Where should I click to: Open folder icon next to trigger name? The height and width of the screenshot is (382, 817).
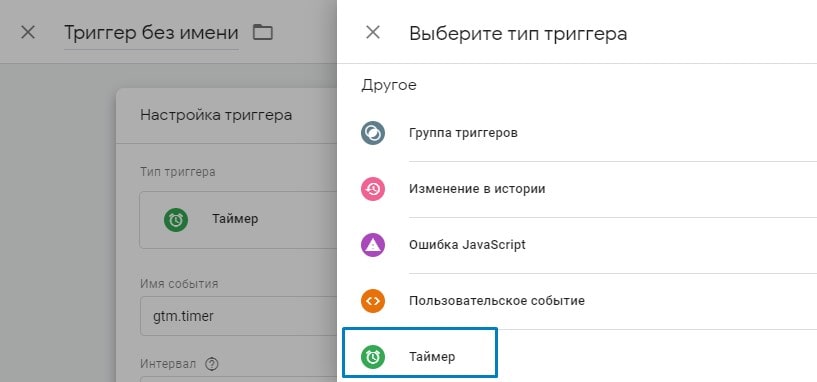pyautogui.click(x=263, y=33)
